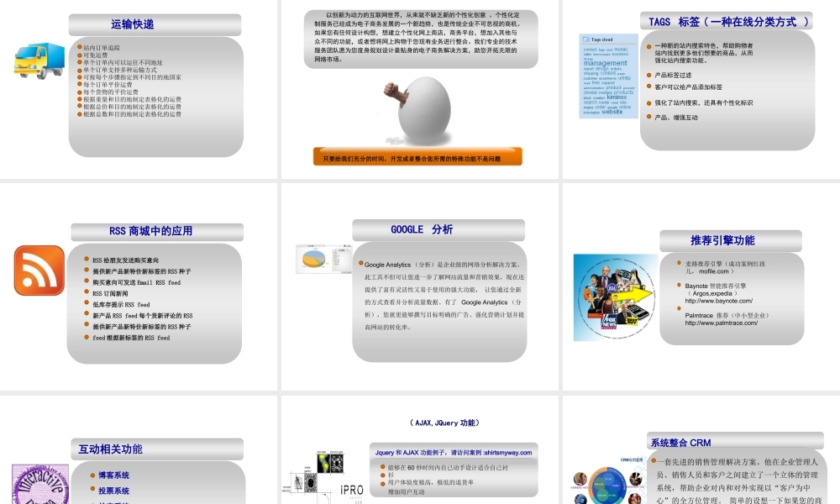Click the 可免运费 bullet

[96, 55]
